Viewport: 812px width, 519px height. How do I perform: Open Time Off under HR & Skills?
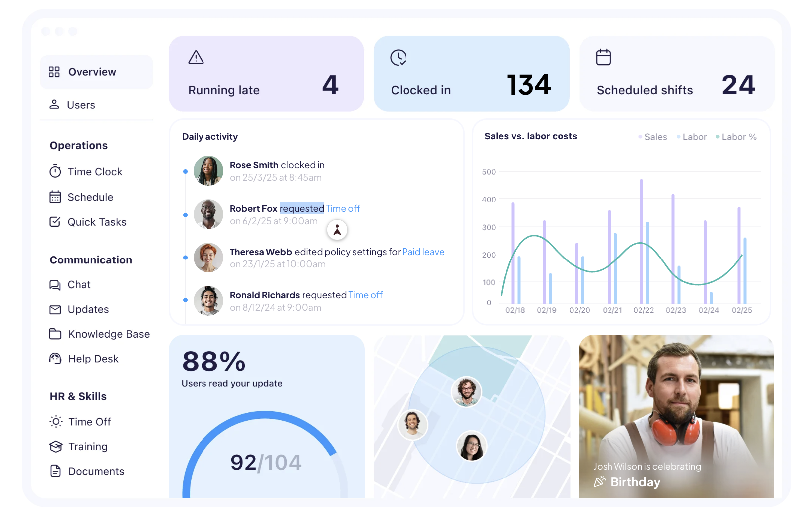(x=90, y=422)
